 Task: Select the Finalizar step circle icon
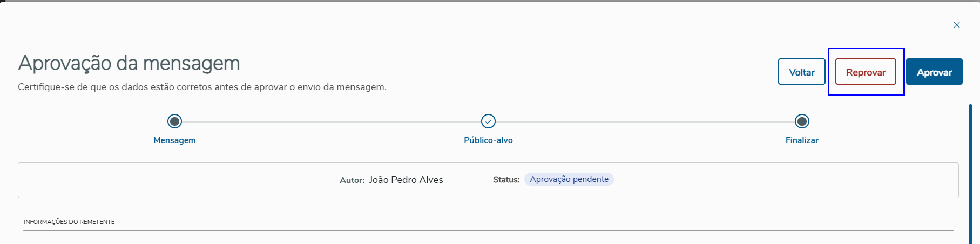802,121
